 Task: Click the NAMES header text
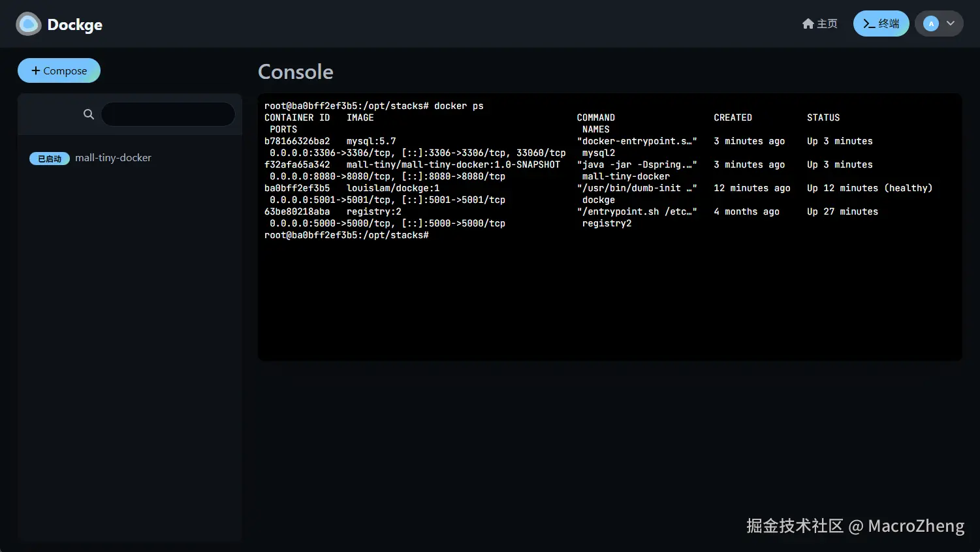pos(596,129)
